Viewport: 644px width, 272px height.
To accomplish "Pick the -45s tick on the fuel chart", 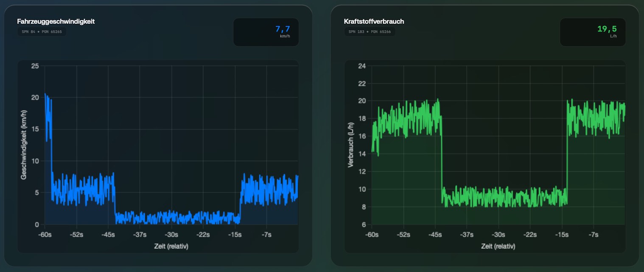I will [x=435, y=235].
